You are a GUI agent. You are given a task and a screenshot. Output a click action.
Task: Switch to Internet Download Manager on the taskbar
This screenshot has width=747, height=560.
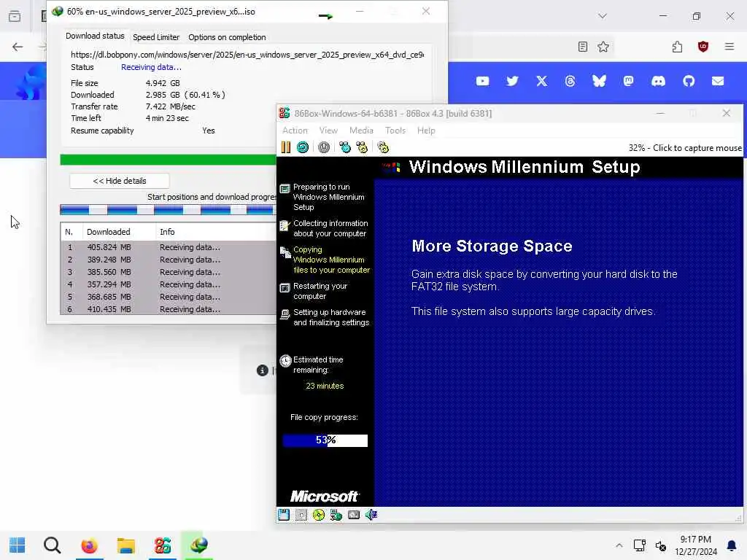click(198, 545)
